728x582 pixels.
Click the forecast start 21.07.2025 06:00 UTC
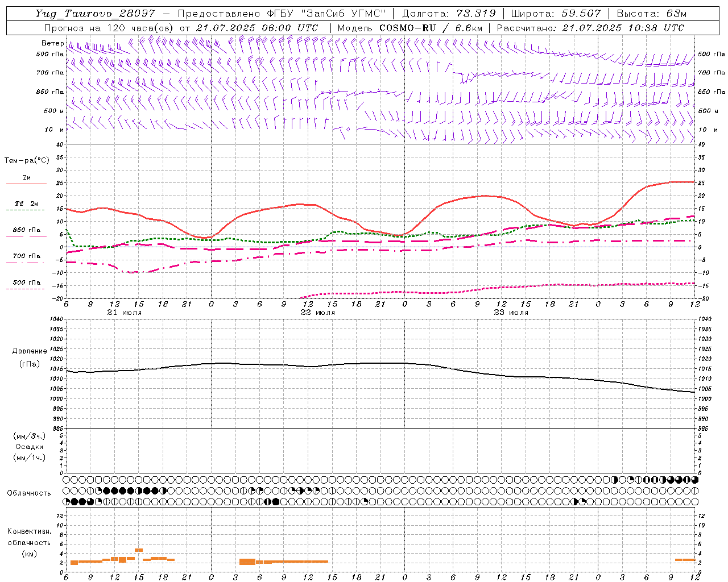click(x=257, y=28)
